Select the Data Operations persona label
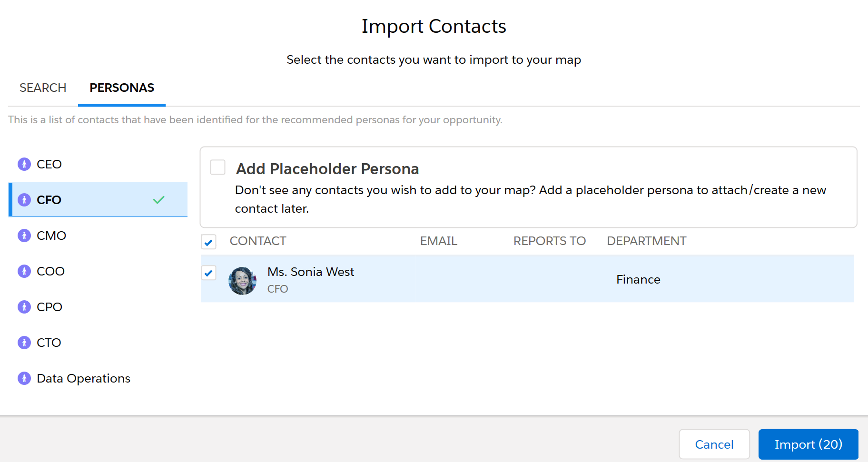Screen dimensions: 868x462 tap(84, 378)
